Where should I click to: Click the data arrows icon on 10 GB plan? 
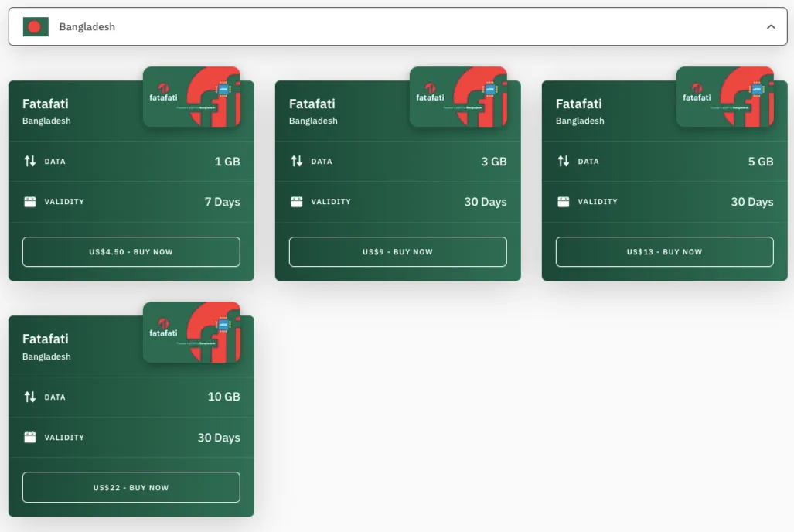click(30, 397)
